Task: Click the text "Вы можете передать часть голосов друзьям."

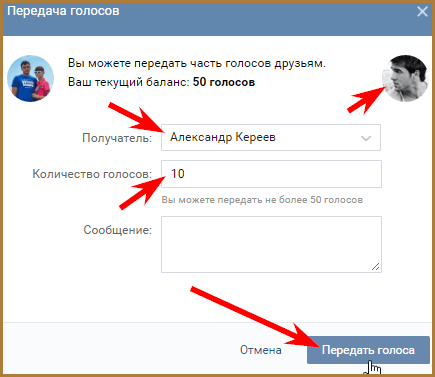Action: pyautogui.click(x=197, y=63)
